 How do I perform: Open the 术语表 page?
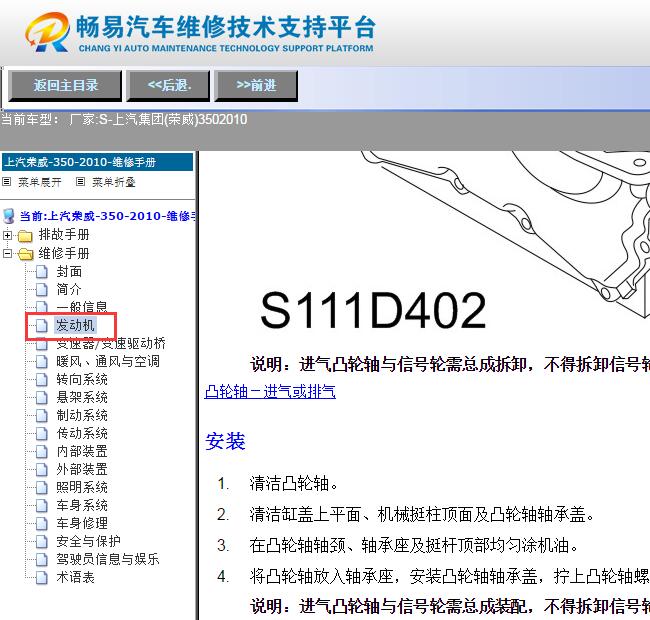coord(75,577)
